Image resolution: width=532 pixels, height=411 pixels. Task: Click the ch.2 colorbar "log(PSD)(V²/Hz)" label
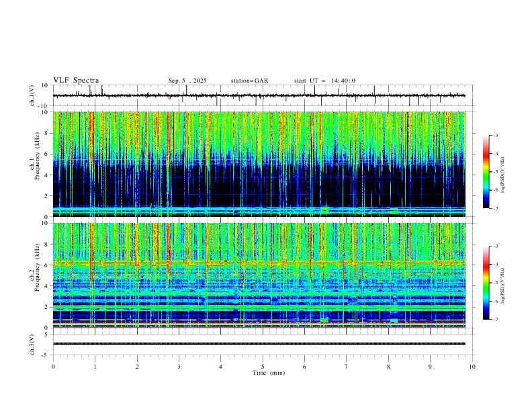502,285
